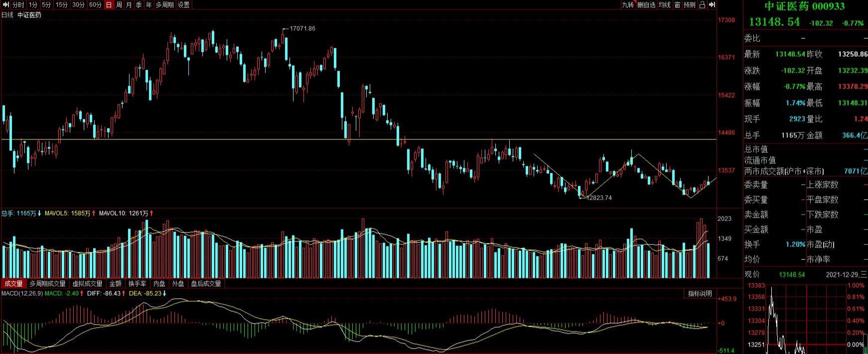Click the 两市成交额(沪市+深市) label
The image size is (868, 354).
(784, 171)
